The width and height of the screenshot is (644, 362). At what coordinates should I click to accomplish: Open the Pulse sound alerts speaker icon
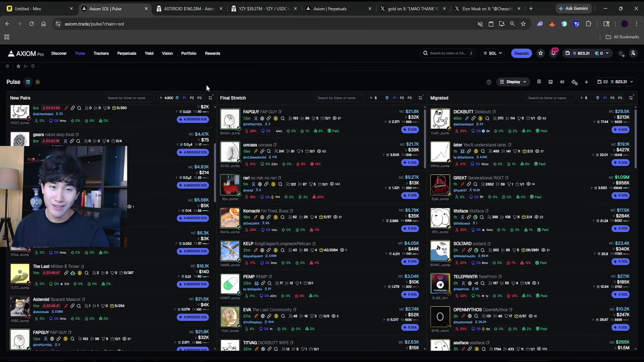[562, 82]
